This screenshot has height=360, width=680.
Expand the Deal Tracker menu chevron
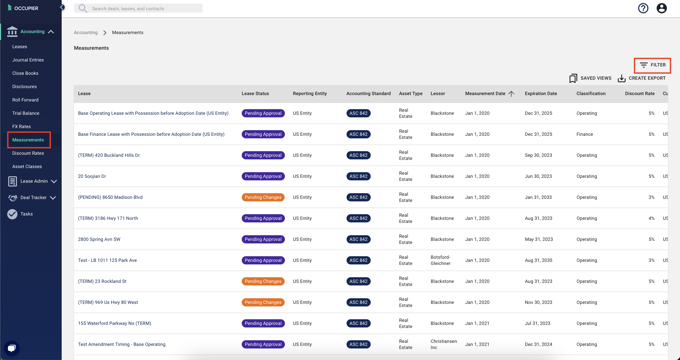click(53, 198)
